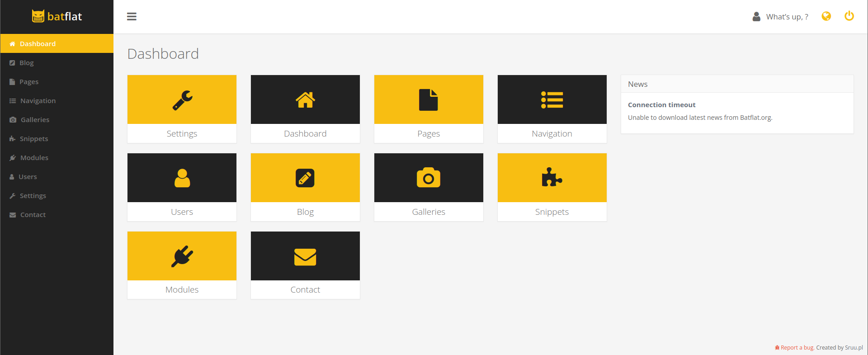Open Settings in the sidebar menu
This screenshot has width=868, height=355.
[x=57, y=195]
